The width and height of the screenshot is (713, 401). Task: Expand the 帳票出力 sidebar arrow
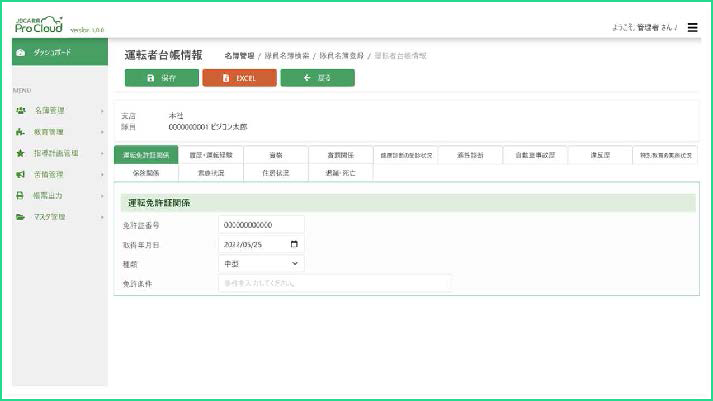102,195
